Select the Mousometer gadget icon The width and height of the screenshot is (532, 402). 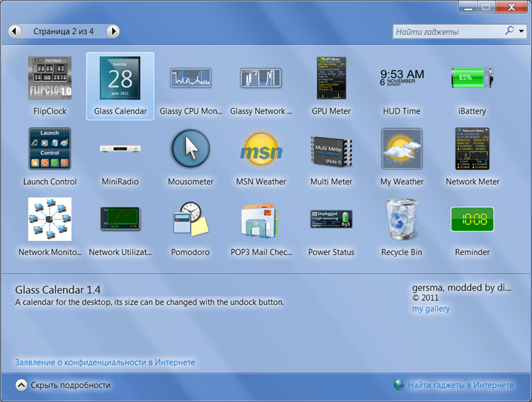coord(191,149)
